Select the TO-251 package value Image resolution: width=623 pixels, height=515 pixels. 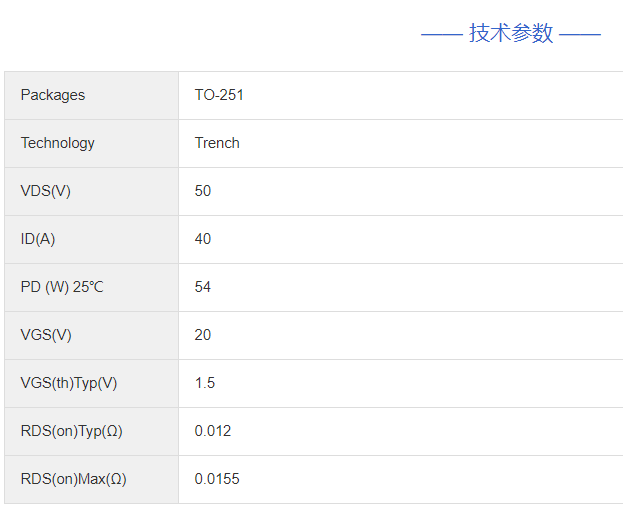pyautogui.click(x=219, y=95)
